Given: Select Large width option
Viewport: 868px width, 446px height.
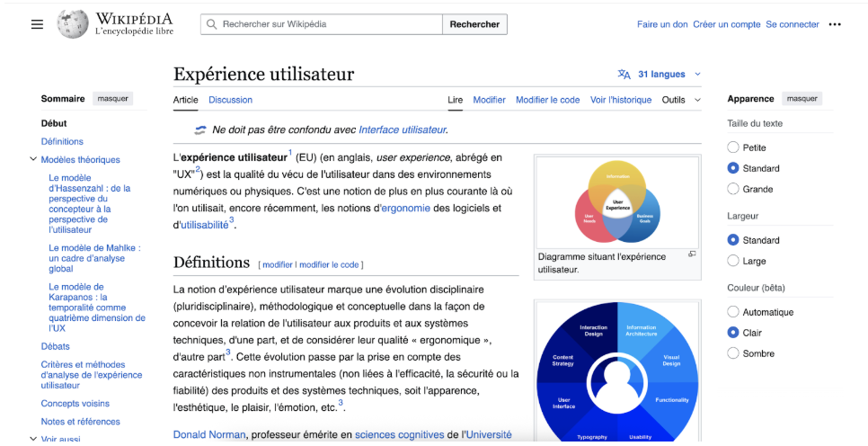Looking at the screenshot, I should [x=733, y=261].
